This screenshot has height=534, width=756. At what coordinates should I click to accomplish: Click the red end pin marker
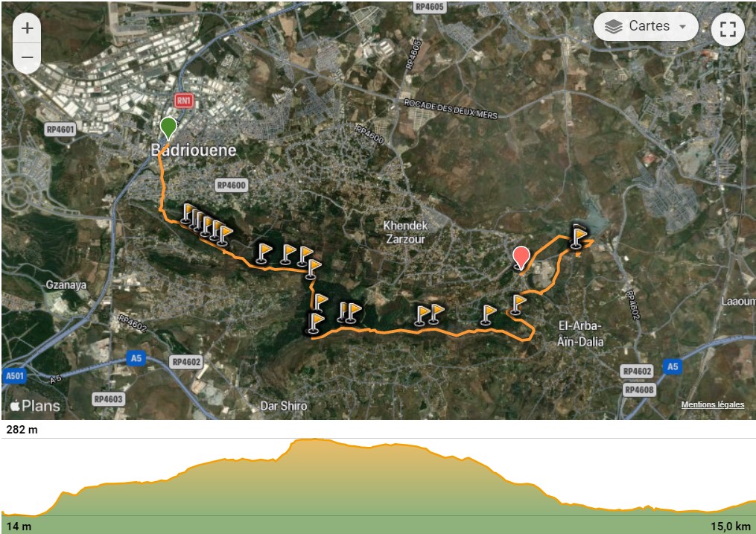(521, 258)
